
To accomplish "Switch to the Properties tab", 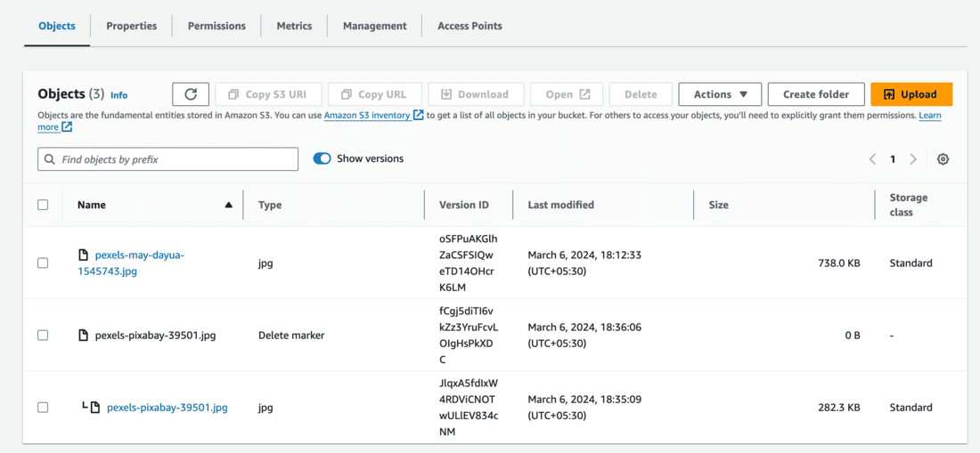I will (x=132, y=26).
